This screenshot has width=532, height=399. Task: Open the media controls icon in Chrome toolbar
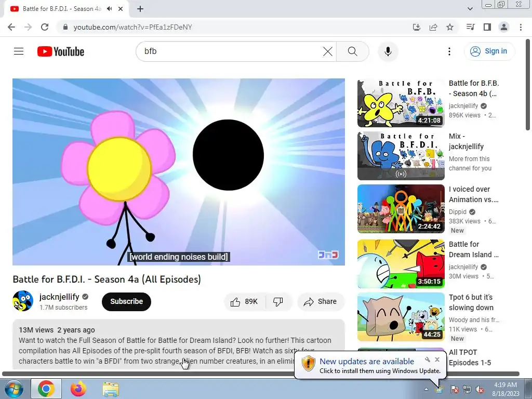click(470, 27)
